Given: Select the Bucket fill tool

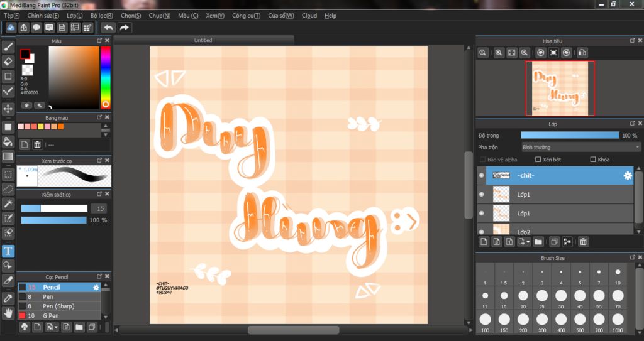Looking at the screenshot, I should pos(8,142).
